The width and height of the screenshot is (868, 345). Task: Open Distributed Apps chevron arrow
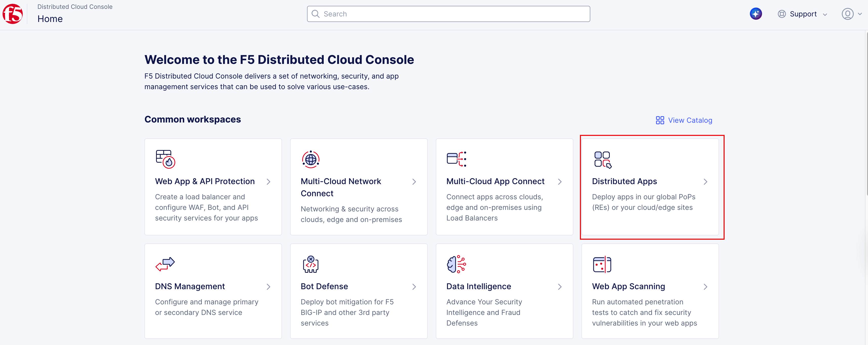(x=705, y=182)
